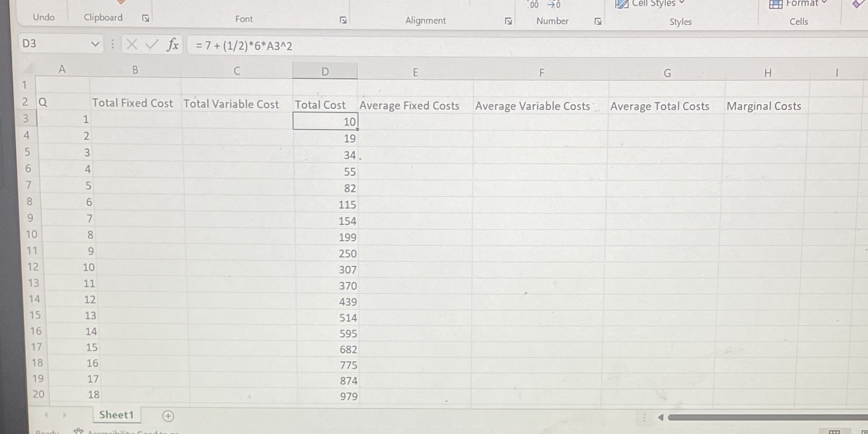Viewport: 868px width, 434px height.
Task: Click the horizontal scrollbar thumb
Action: click(x=767, y=417)
